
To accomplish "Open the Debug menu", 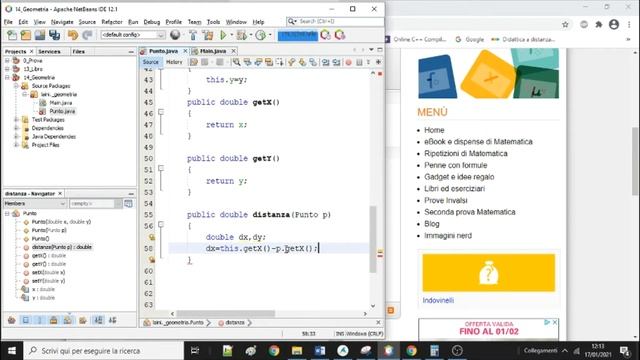I will click(152, 22).
